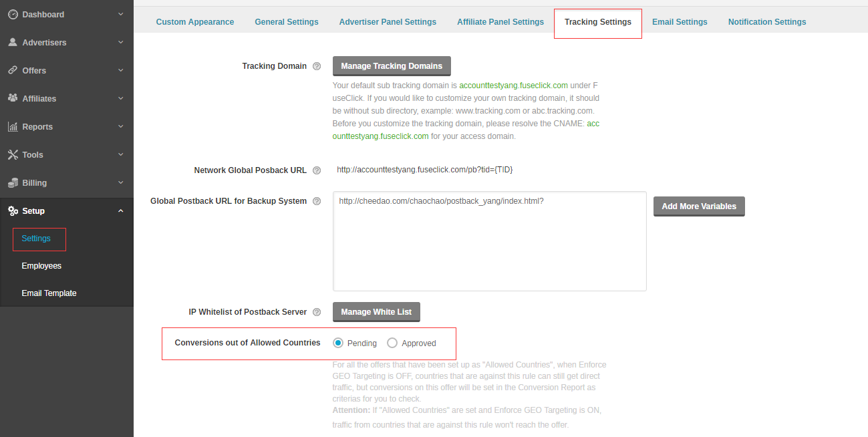Select the Tracking Settings tab

click(x=598, y=22)
